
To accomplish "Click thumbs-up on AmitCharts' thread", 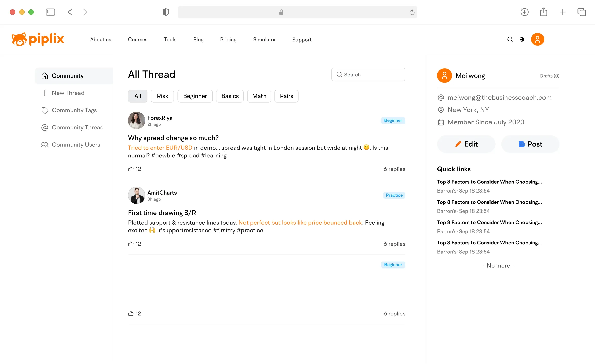I will pyautogui.click(x=131, y=244).
